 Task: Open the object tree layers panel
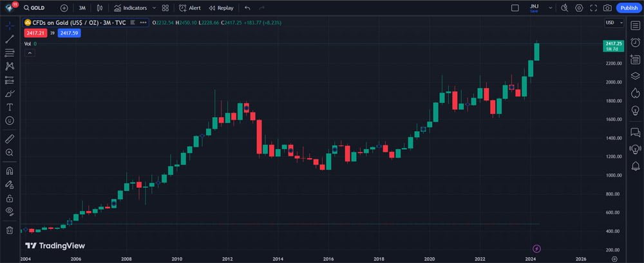(x=636, y=76)
